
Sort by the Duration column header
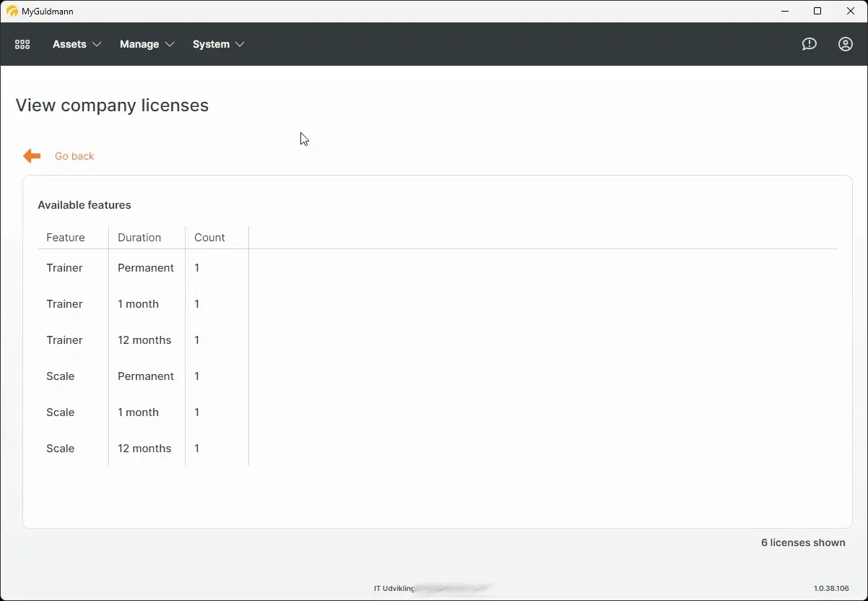pyautogui.click(x=139, y=237)
